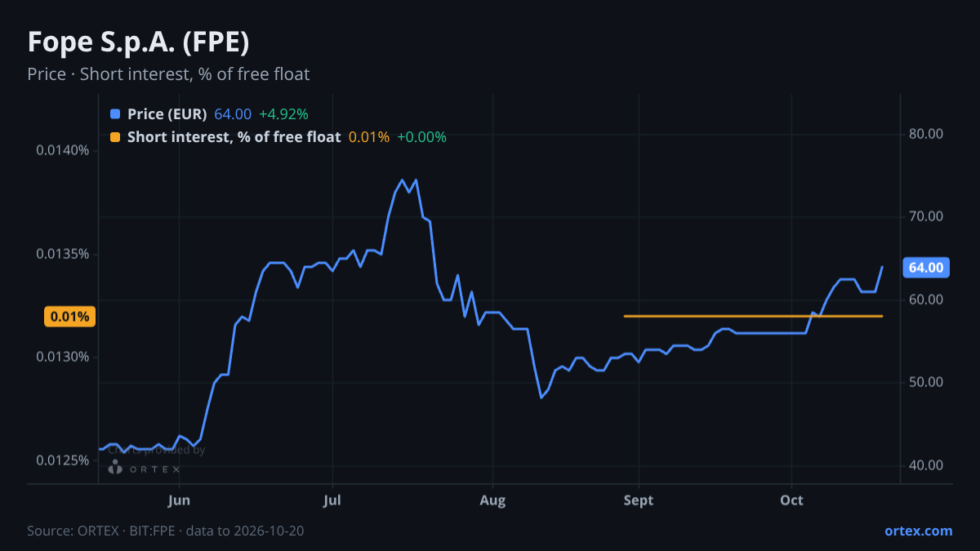Click the legend short interest value 0.01%
Viewport: 980px width, 551px height.
tap(369, 137)
